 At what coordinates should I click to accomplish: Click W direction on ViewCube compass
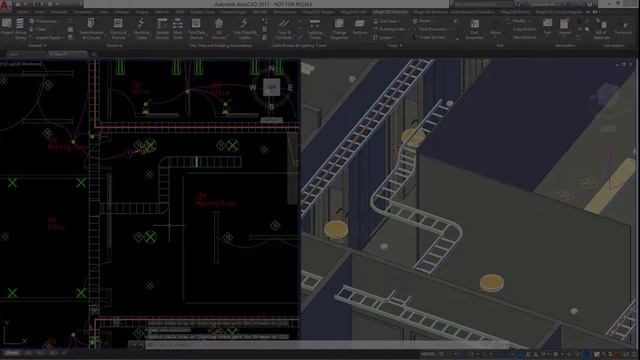[253, 87]
